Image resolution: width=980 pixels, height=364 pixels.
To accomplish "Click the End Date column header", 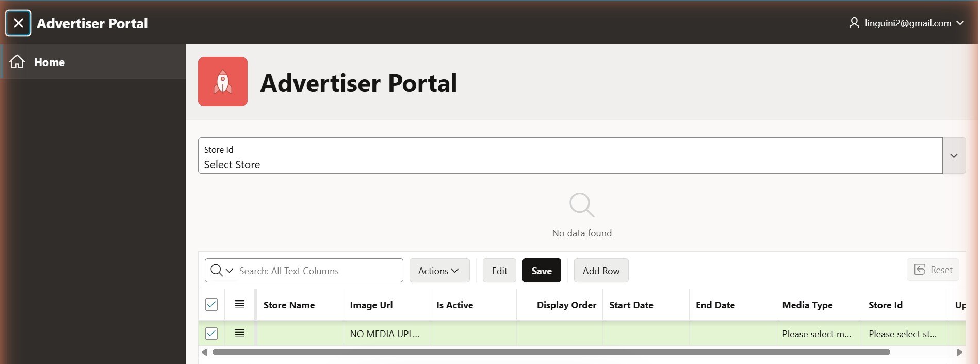I will pyautogui.click(x=732, y=305).
